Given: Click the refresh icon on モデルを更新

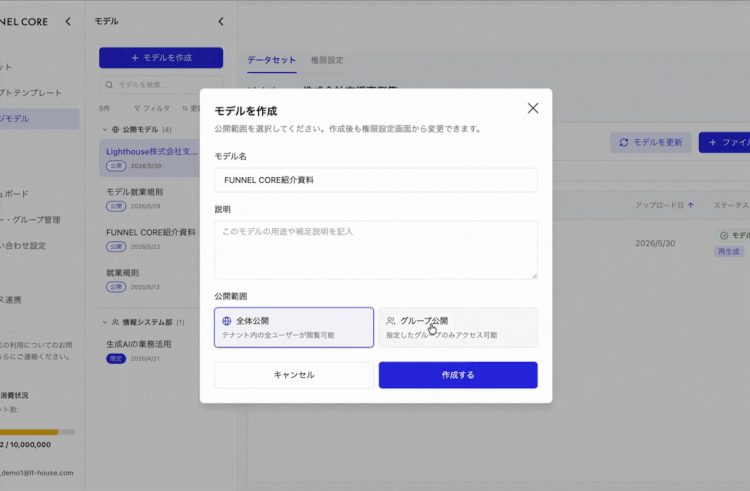Looking at the screenshot, I should (624, 142).
